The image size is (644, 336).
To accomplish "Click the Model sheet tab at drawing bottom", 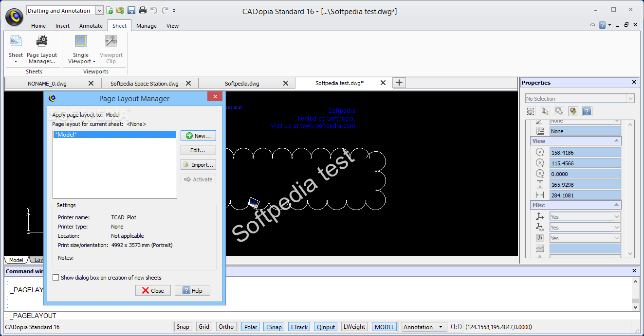I will coord(16,260).
